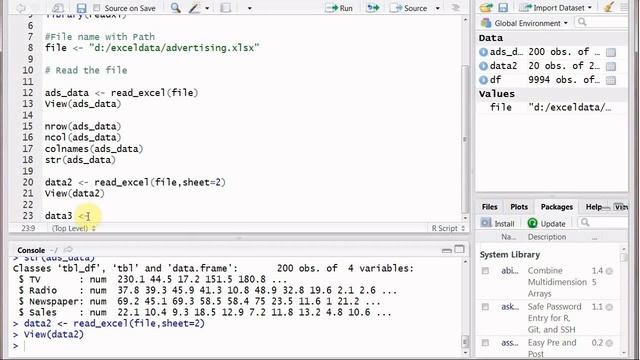Click code line 'str(ads_data)' in editor
Screen dimensions: 640x360
(80, 160)
